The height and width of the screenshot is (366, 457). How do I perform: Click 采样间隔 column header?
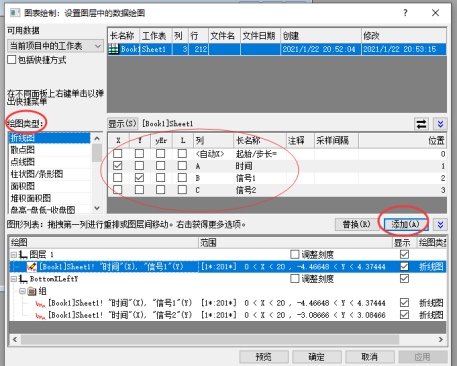point(336,140)
